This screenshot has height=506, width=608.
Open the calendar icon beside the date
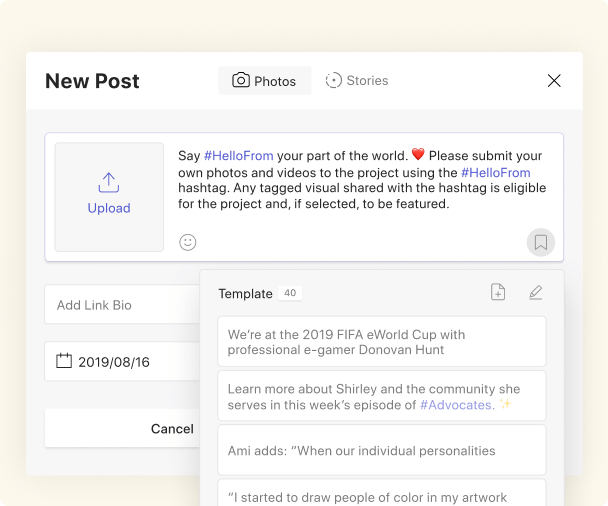pos(64,361)
